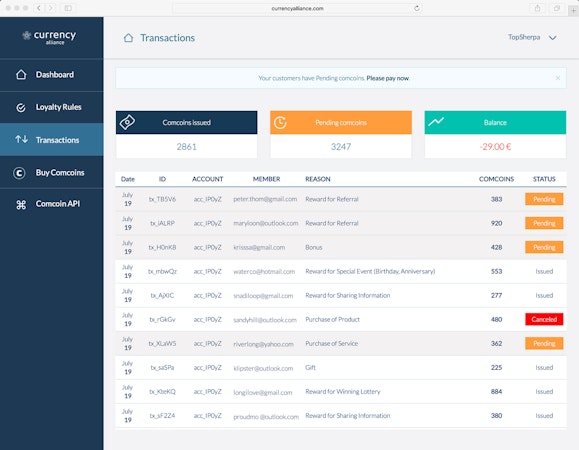Sort by the COMCOINS column header
The width and height of the screenshot is (579, 450).
(x=496, y=179)
